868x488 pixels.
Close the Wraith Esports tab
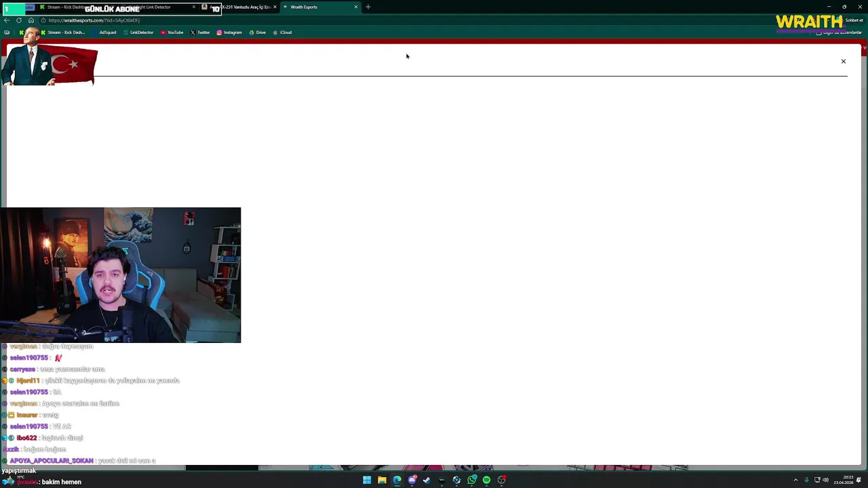[x=356, y=7]
